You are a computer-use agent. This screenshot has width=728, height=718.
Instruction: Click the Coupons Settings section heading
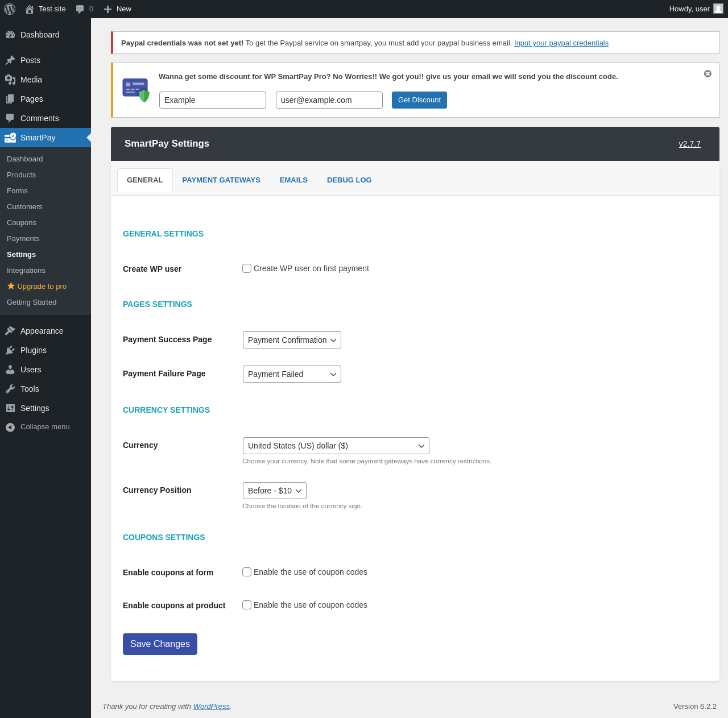tap(164, 537)
